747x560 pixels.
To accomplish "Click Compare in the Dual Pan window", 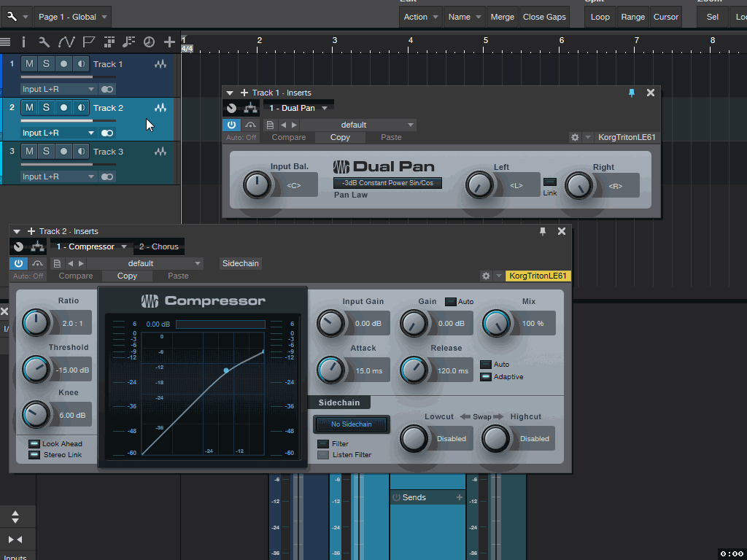I will pyautogui.click(x=289, y=137).
